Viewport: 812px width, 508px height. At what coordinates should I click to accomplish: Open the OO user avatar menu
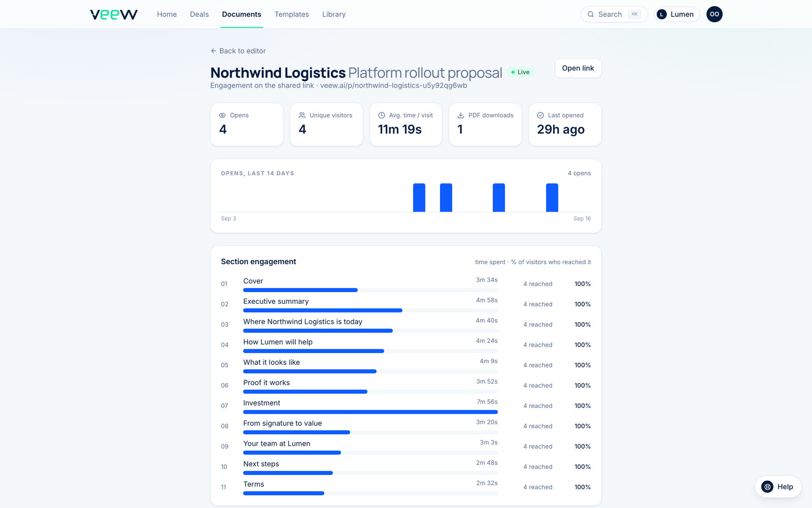click(715, 14)
